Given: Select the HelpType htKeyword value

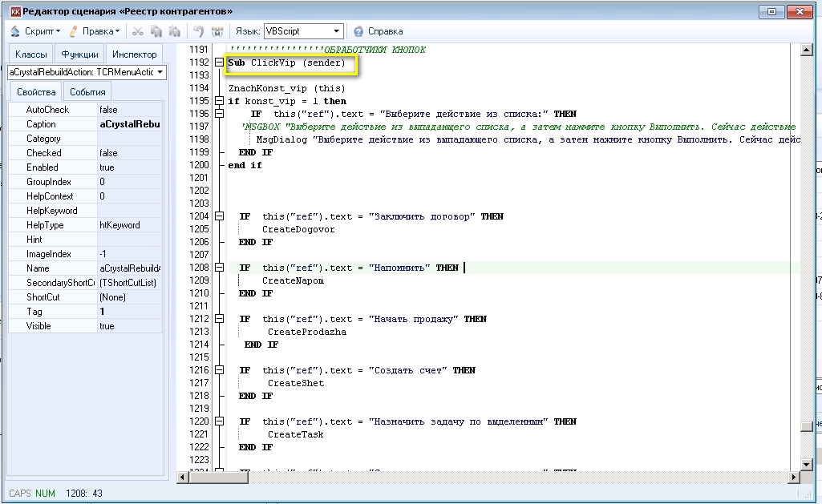Looking at the screenshot, I should click(129, 225).
